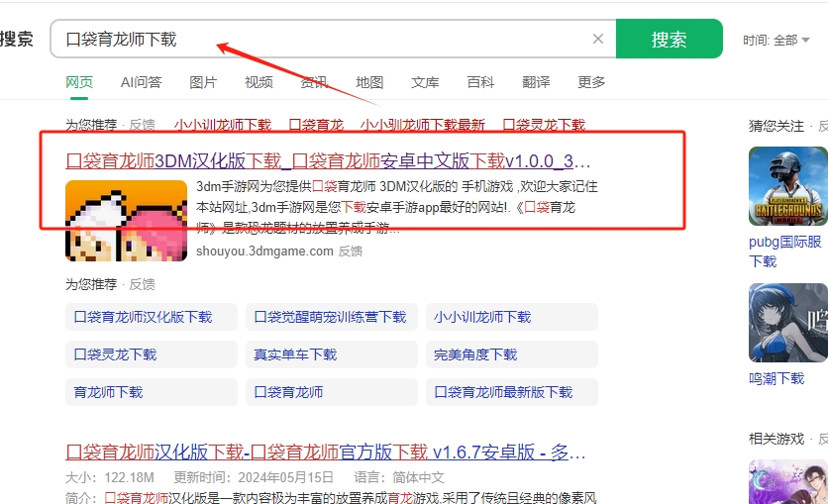
Task: Click the 3dm手游网为您提供 result description
Action: [x=397, y=206]
